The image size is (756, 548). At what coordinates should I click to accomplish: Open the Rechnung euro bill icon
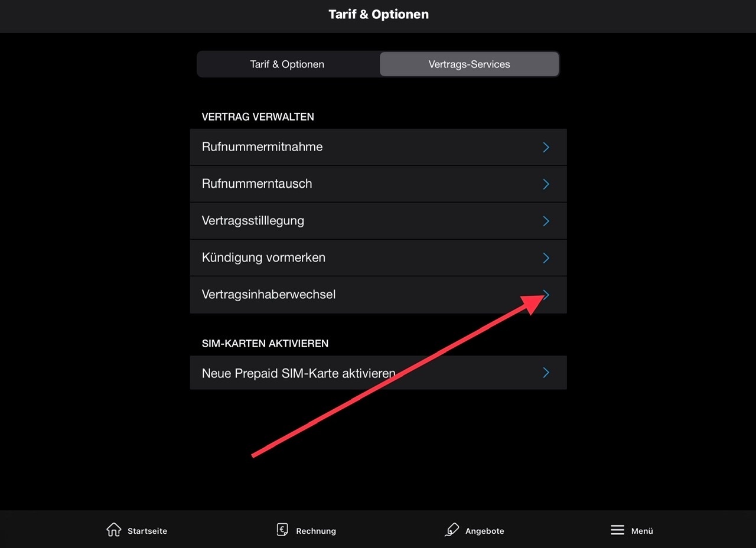[282, 530]
